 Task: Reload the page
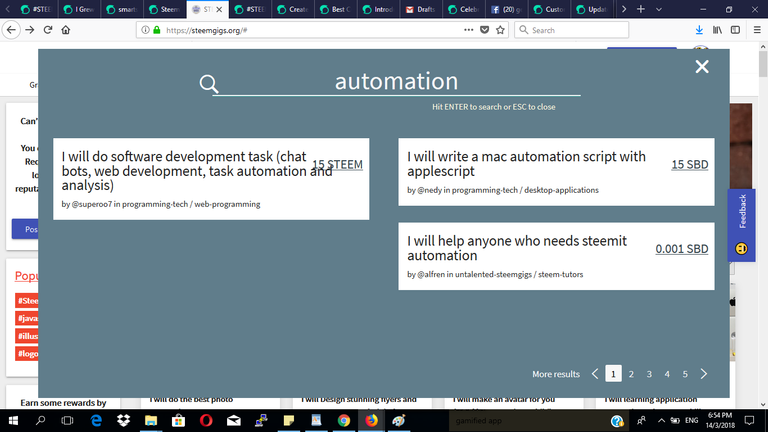48,30
